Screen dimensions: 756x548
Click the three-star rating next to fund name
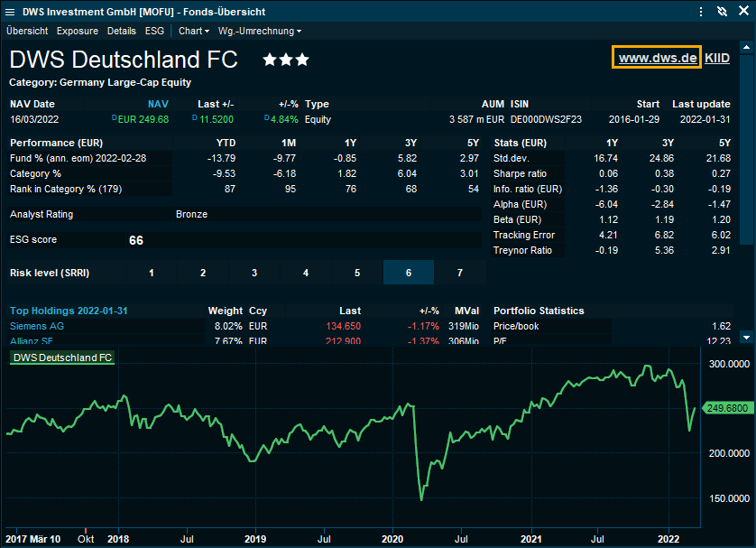(x=285, y=60)
